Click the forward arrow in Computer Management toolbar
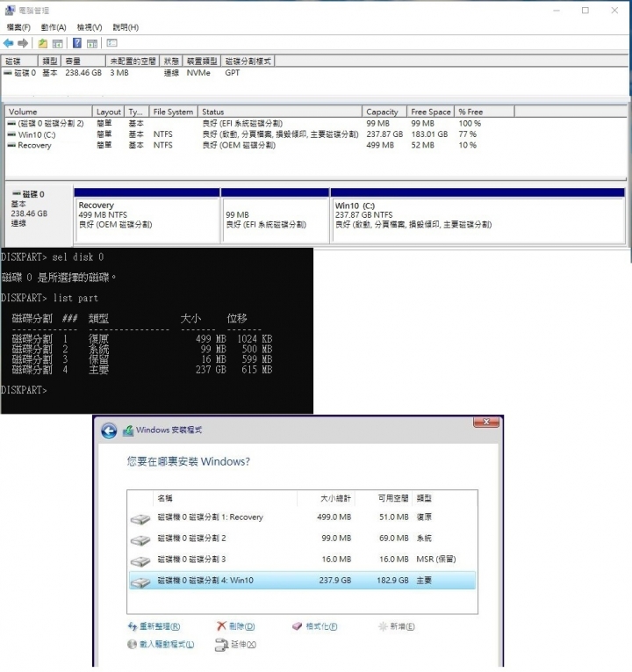The height and width of the screenshot is (672, 632). 23,43
